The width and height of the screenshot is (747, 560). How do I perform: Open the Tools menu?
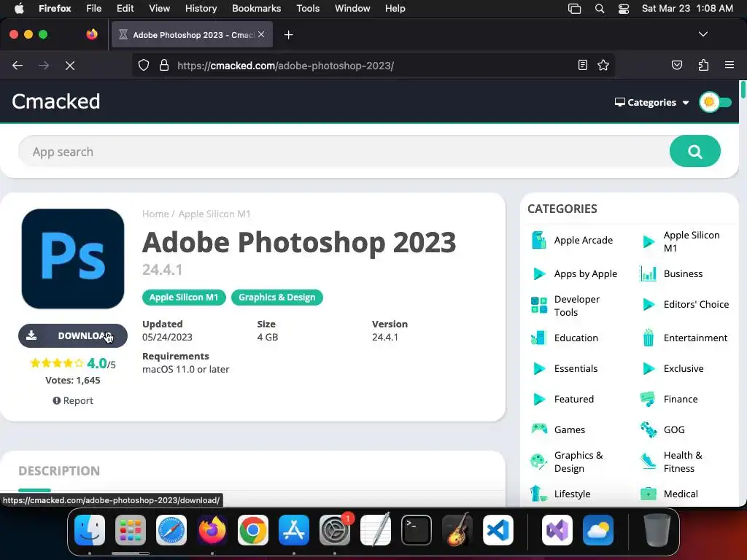(308, 9)
